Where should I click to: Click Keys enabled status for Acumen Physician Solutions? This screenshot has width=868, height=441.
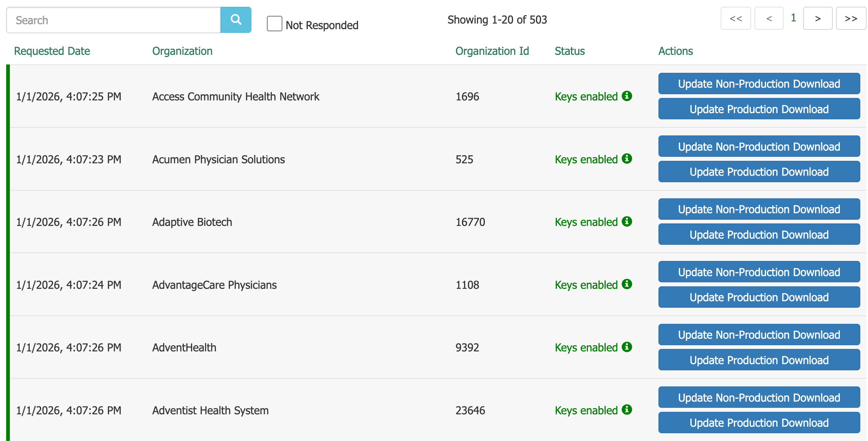coord(586,159)
